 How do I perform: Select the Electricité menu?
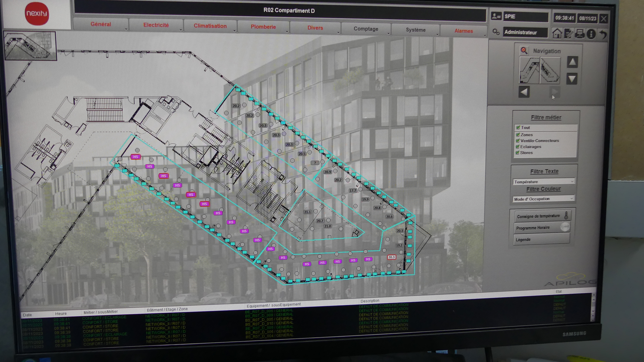click(156, 25)
